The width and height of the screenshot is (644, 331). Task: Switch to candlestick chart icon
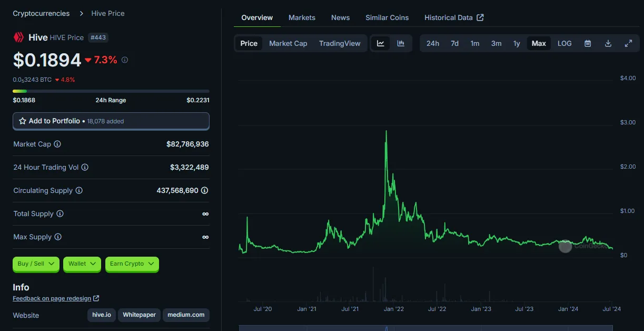pos(401,43)
